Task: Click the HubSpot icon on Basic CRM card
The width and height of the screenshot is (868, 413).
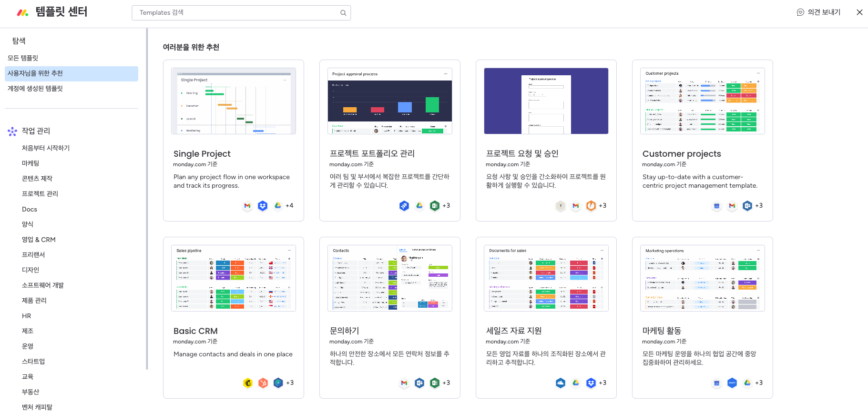Action: [x=263, y=383]
